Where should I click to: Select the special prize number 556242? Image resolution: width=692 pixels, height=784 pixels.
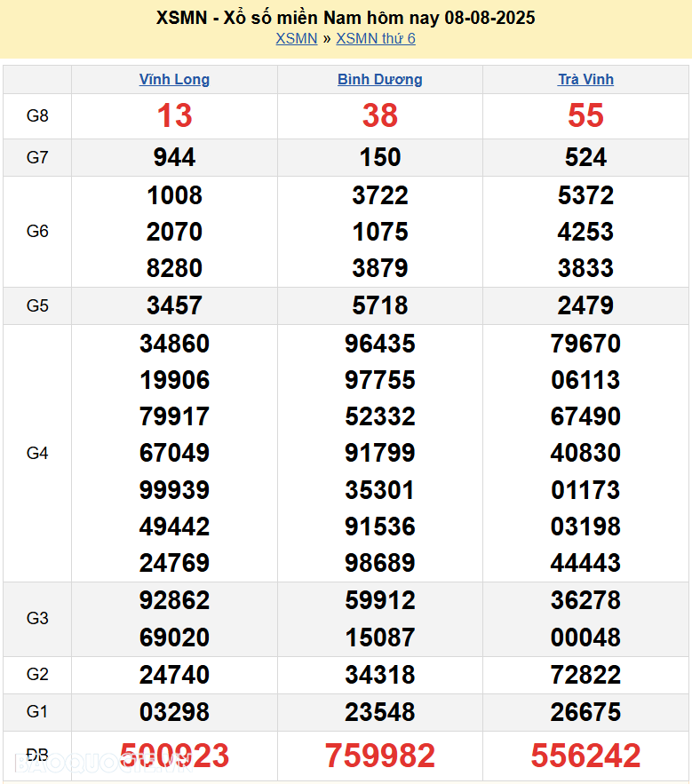pyautogui.click(x=585, y=756)
